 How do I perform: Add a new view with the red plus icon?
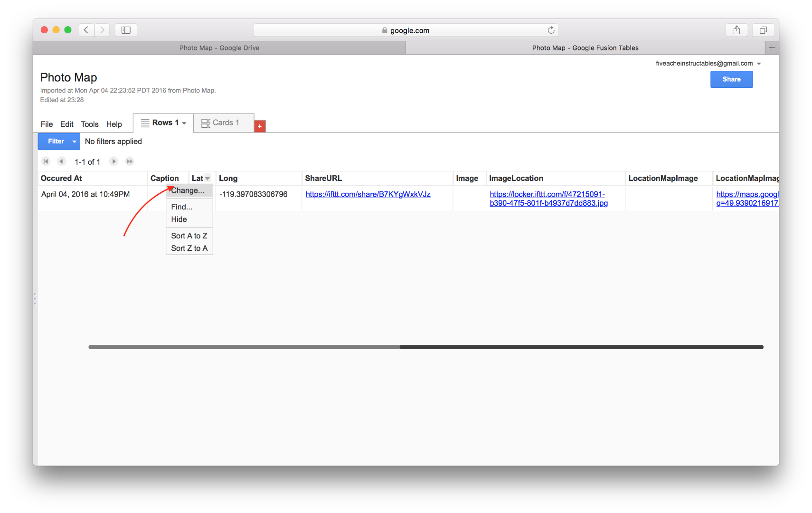[x=260, y=126]
